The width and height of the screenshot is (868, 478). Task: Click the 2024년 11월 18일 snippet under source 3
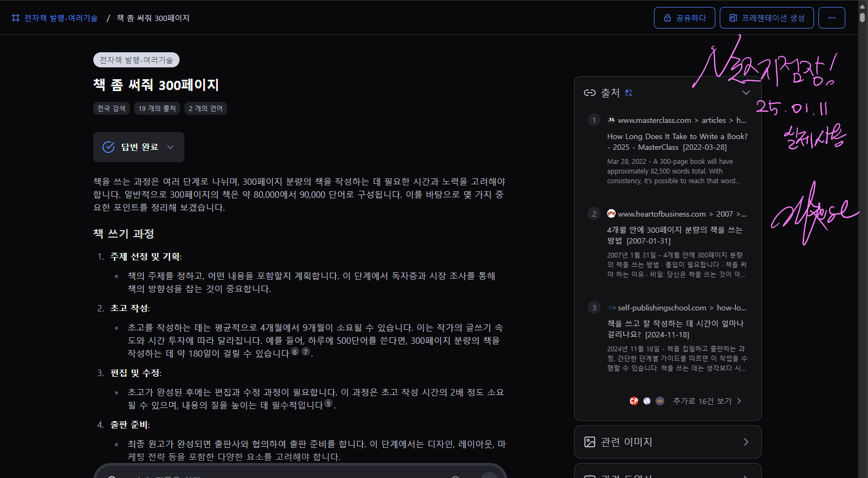point(677,359)
